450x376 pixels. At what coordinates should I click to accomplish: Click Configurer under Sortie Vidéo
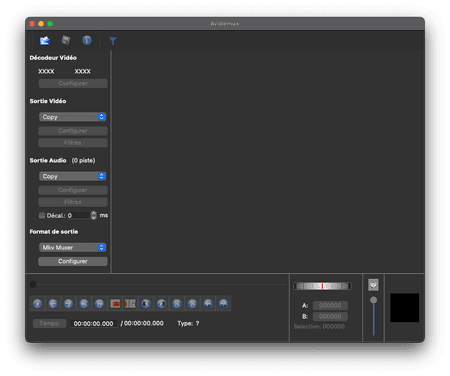pyautogui.click(x=73, y=131)
